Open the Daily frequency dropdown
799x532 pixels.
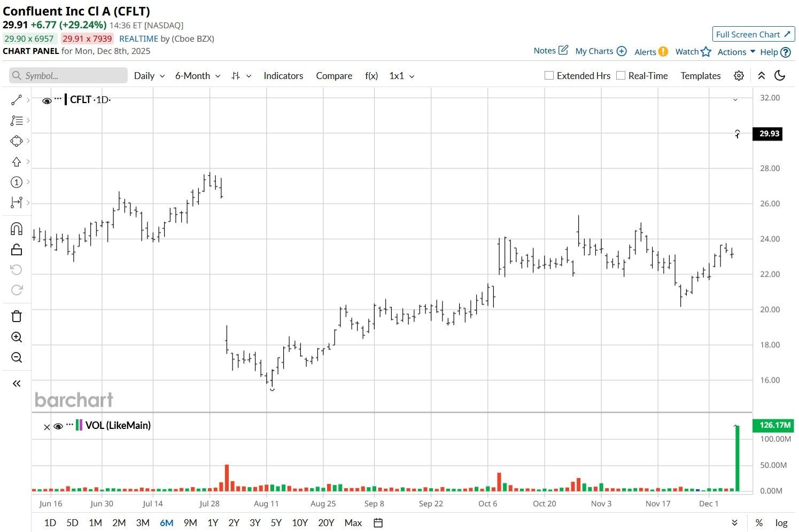pos(149,76)
